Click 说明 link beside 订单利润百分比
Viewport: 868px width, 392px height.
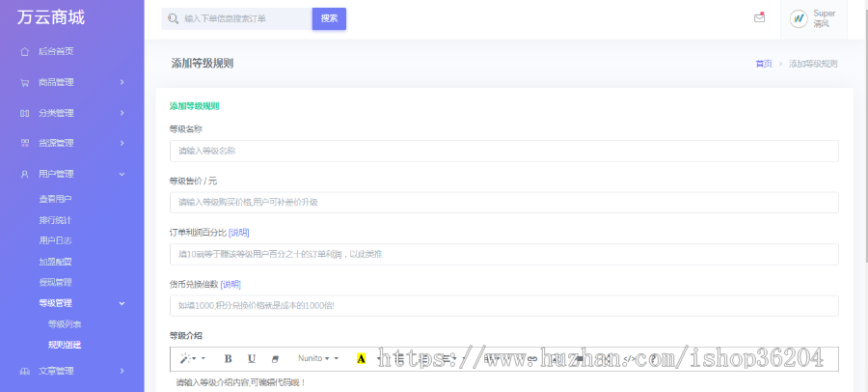pos(238,233)
